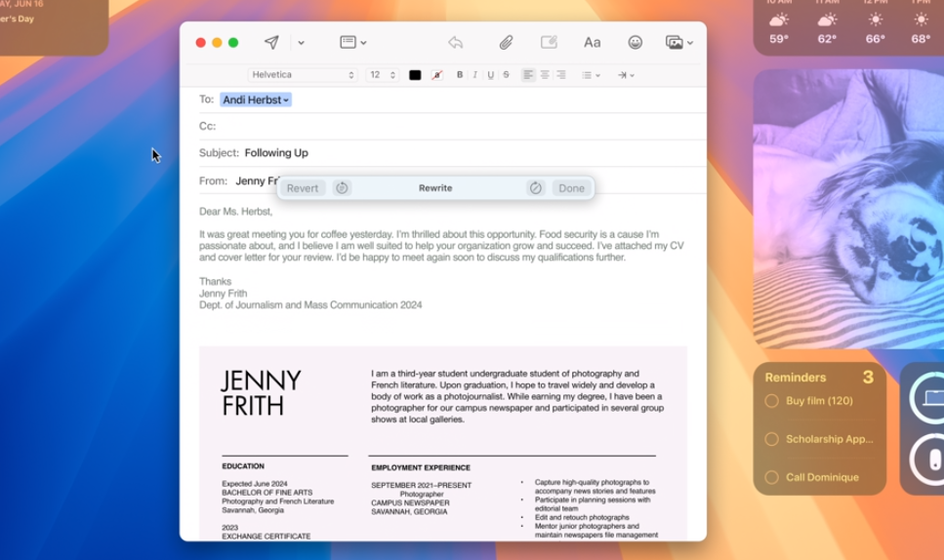The image size is (944, 560).
Task: Open the Andi Herbst recipient chip menu
Action: 256,100
